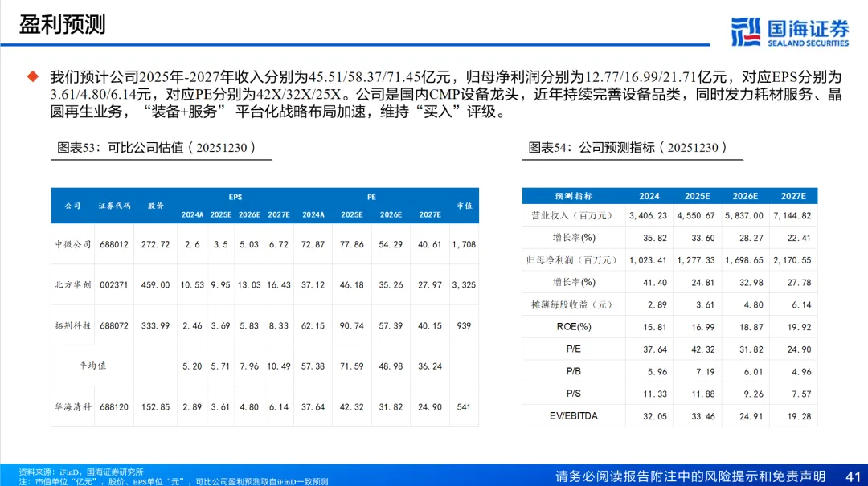Viewport: 868px width, 486px height.
Task: Select the share price 152.85
Action: click(x=156, y=406)
